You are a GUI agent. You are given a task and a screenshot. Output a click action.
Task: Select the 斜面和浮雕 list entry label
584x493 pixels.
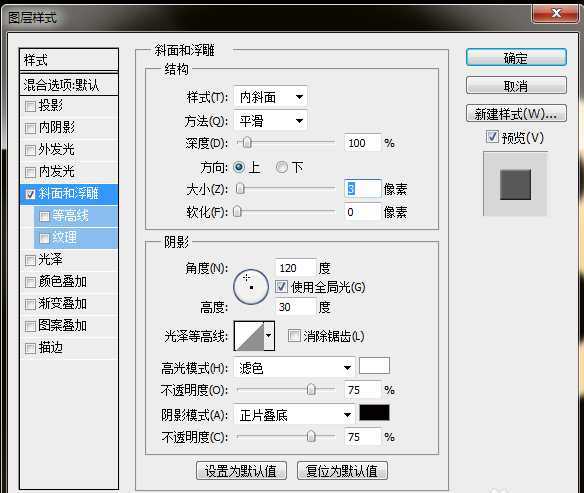(69, 194)
